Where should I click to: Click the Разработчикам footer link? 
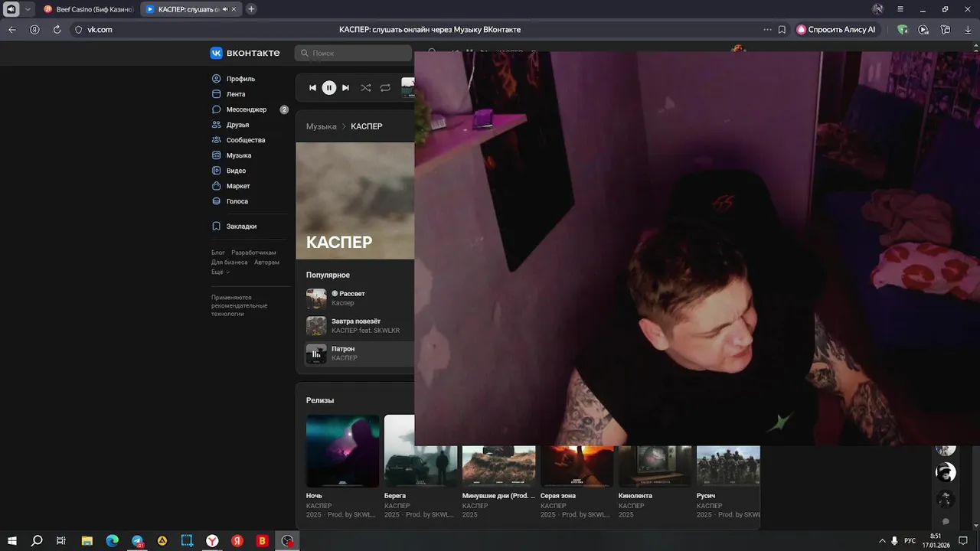point(253,253)
